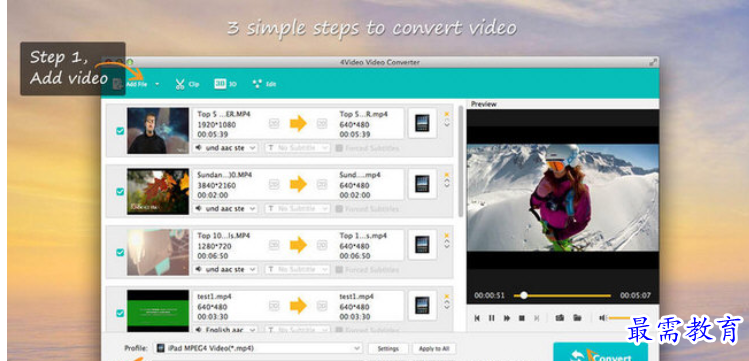Select the Top 5 ...ER.MP4 thumbnail
The image size is (749, 361).
point(158,130)
